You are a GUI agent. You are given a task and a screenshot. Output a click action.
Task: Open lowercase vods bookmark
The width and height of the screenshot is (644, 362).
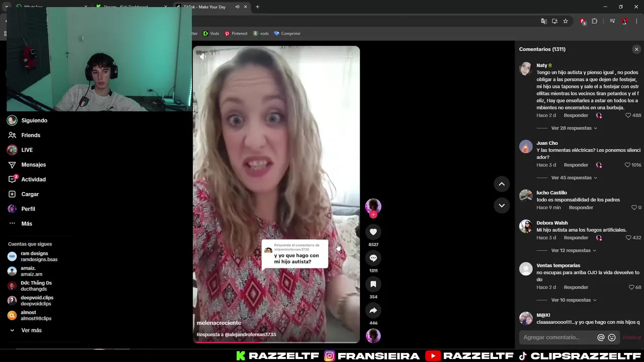(x=261, y=34)
